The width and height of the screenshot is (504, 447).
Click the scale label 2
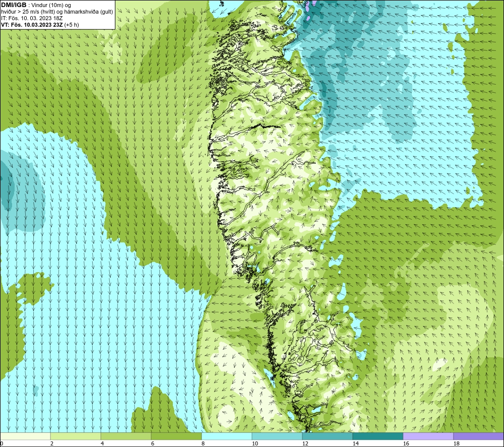[x=52, y=444]
